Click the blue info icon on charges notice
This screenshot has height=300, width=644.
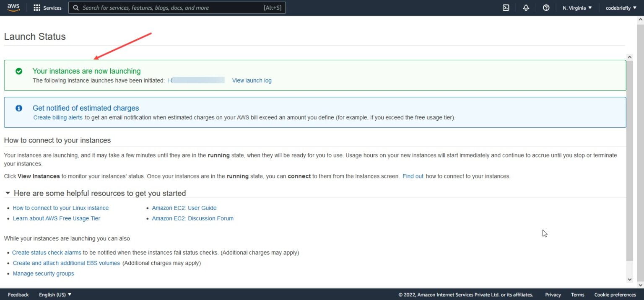click(19, 108)
